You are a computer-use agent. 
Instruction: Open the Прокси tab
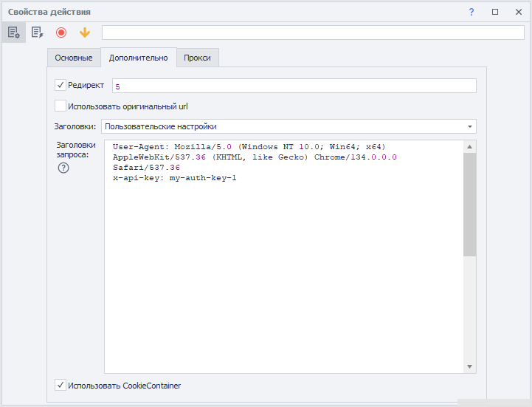click(x=197, y=58)
